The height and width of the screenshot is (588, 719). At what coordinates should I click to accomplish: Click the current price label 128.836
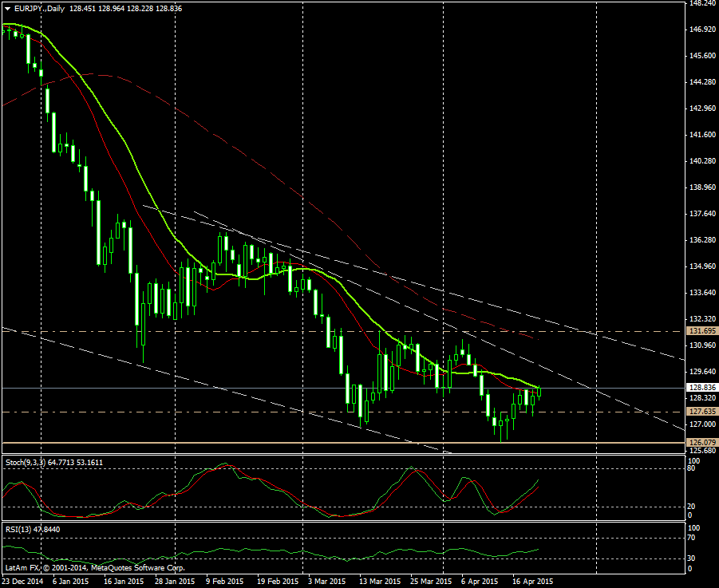[701, 388]
